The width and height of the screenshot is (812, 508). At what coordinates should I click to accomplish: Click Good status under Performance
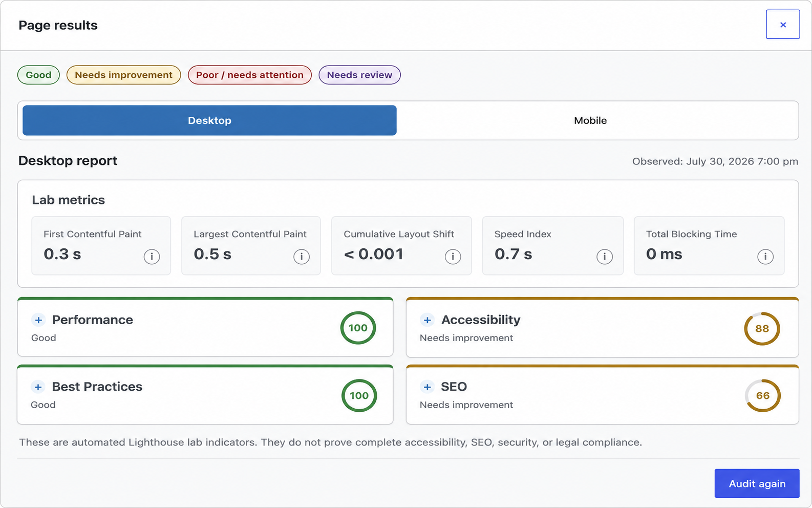coord(44,338)
